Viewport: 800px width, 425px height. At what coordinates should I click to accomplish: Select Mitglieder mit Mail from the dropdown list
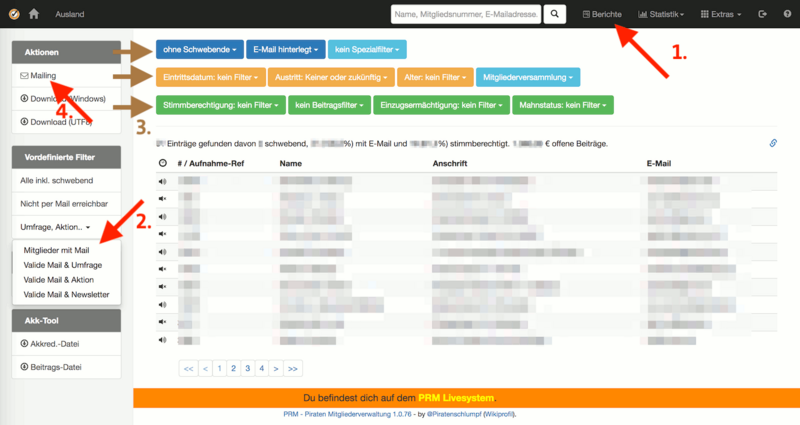(x=56, y=250)
